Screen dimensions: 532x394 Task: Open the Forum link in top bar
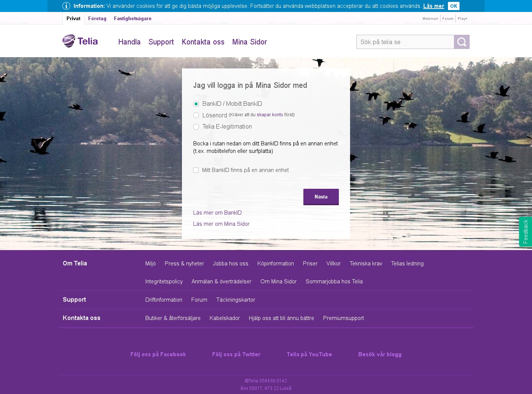click(x=448, y=18)
